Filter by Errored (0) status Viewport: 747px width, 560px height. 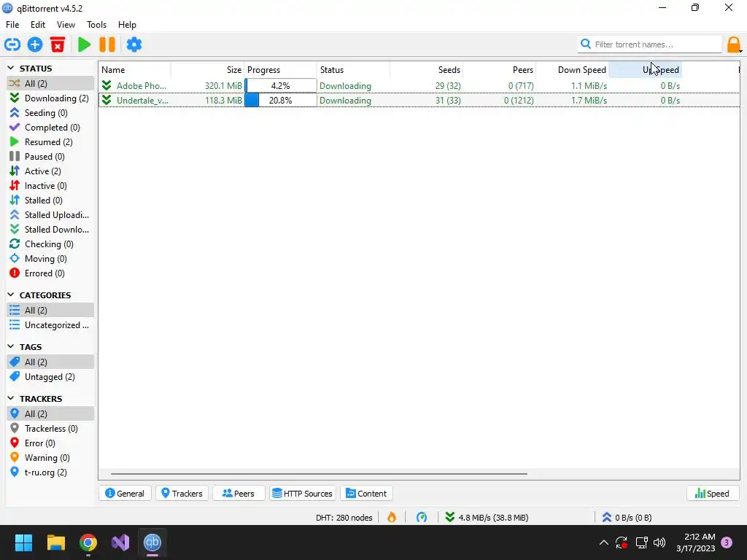[50, 273]
